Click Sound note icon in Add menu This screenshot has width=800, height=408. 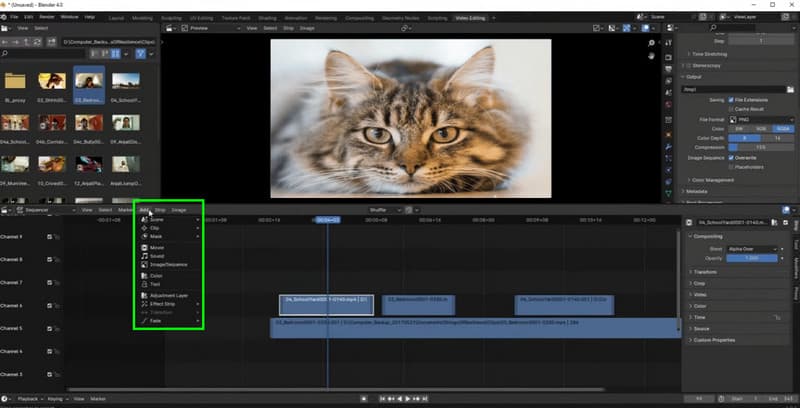point(144,256)
